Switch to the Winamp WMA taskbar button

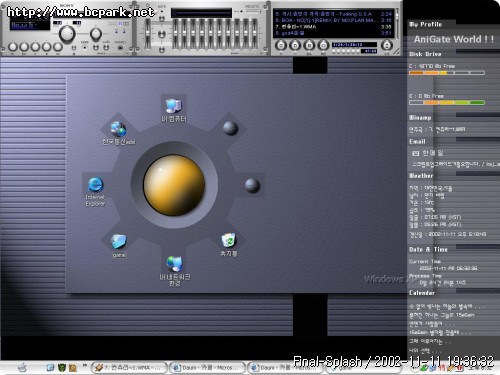coord(130,368)
